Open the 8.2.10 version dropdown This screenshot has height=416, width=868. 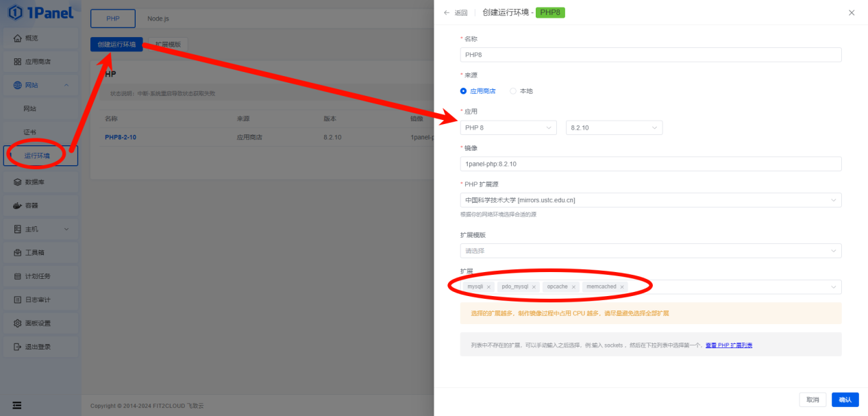click(x=614, y=127)
